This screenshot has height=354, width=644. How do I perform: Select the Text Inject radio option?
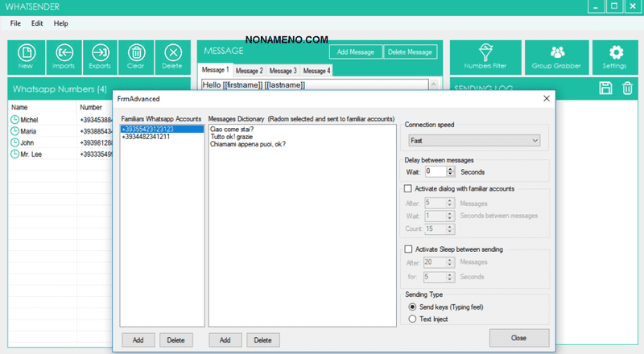click(x=414, y=319)
